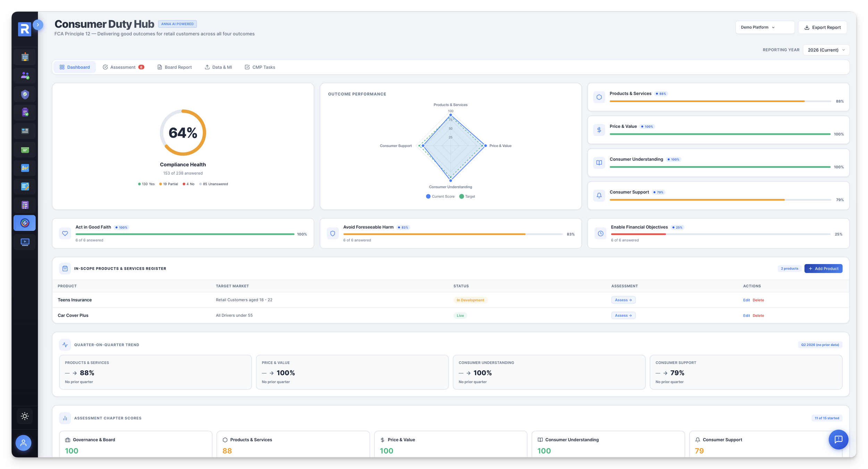Open the Demo Platform dropdown
Image resolution: width=868 pixels, height=469 pixels.
coord(765,27)
